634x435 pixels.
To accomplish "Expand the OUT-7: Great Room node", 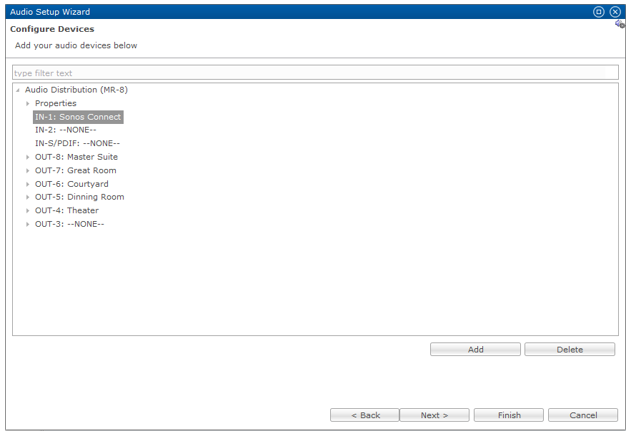I will click(27, 171).
